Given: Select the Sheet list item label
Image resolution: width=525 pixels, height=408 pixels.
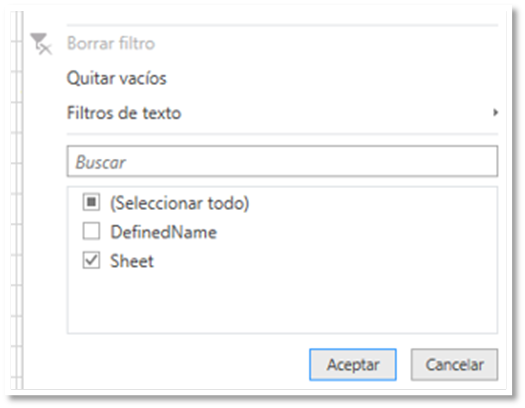Looking at the screenshot, I should pyautogui.click(x=132, y=261).
